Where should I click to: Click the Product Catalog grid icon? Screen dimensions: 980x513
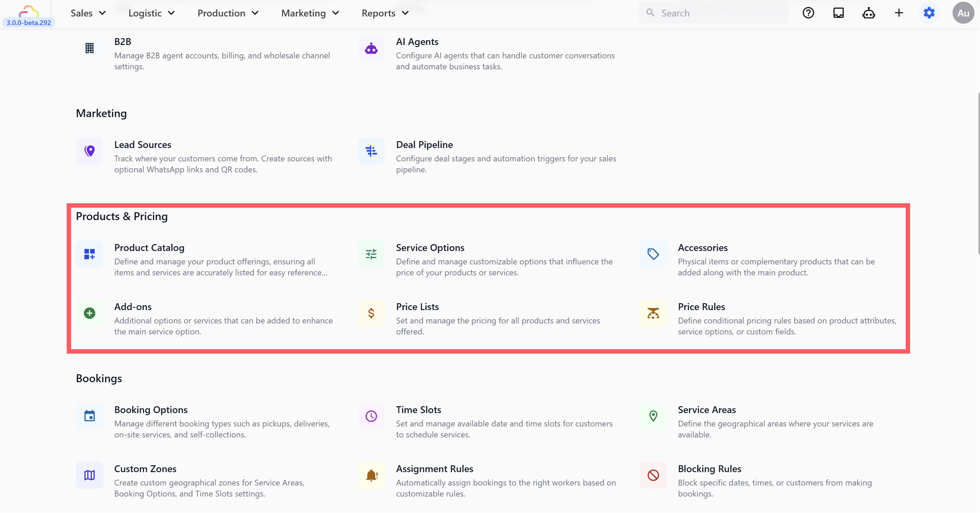point(90,254)
